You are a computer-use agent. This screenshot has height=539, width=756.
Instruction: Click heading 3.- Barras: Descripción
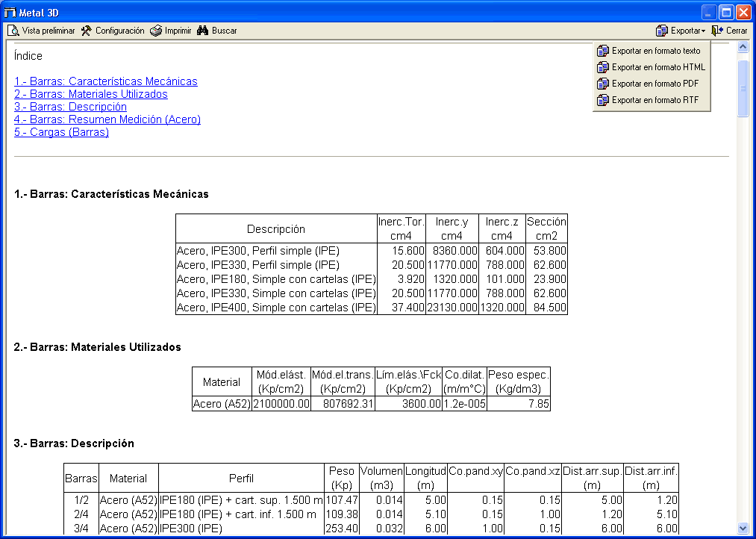[x=74, y=443]
